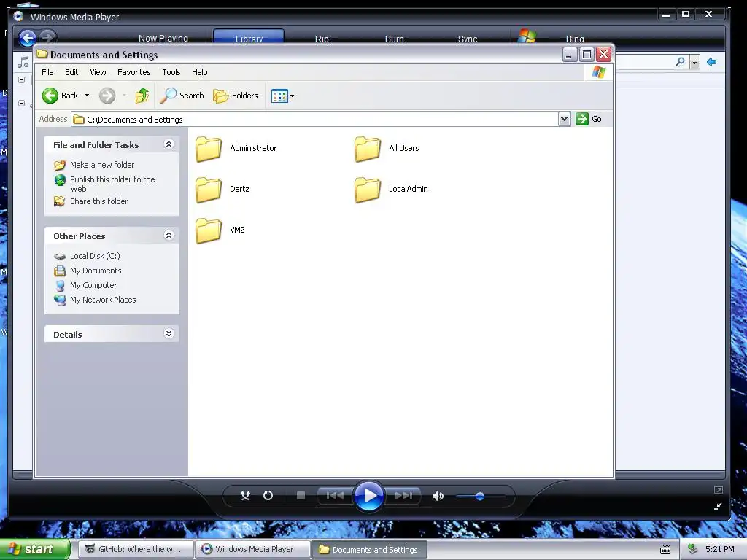Image resolution: width=747 pixels, height=560 pixels.
Task: Select the LocalAdmin folder icon
Action: pos(368,190)
